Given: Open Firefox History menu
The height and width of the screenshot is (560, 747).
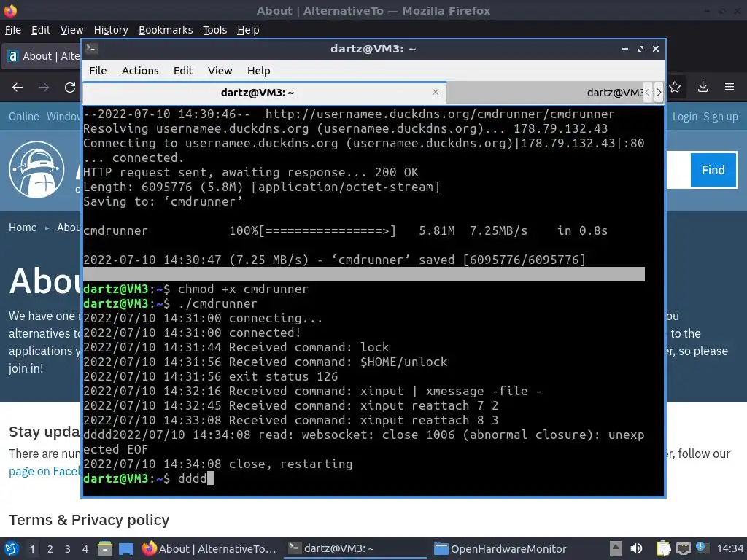Looking at the screenshot, I should (111, 30).
